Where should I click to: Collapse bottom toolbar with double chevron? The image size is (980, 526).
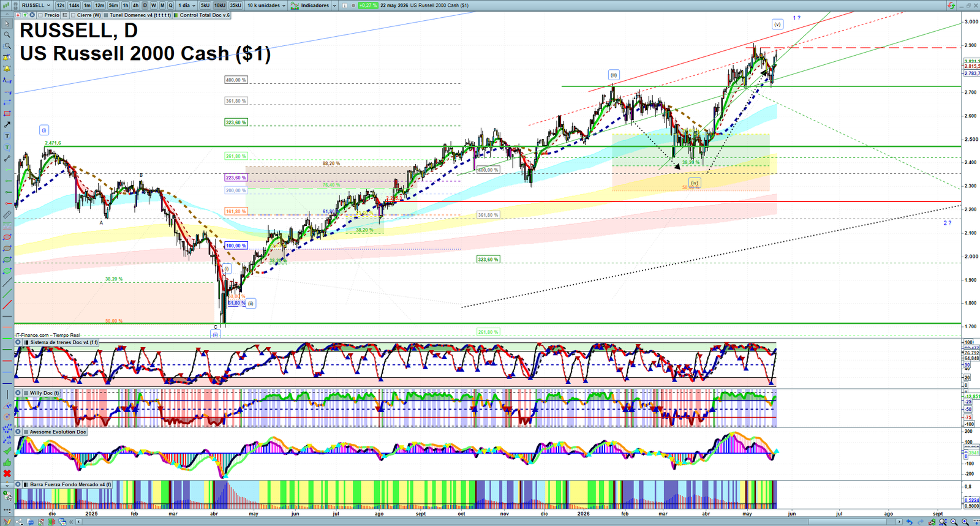[71, 522]
